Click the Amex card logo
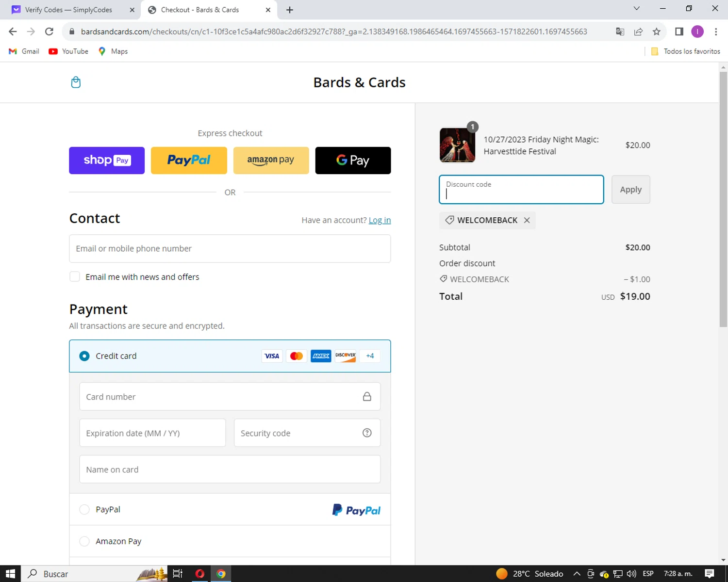 (x=321, y=356)
